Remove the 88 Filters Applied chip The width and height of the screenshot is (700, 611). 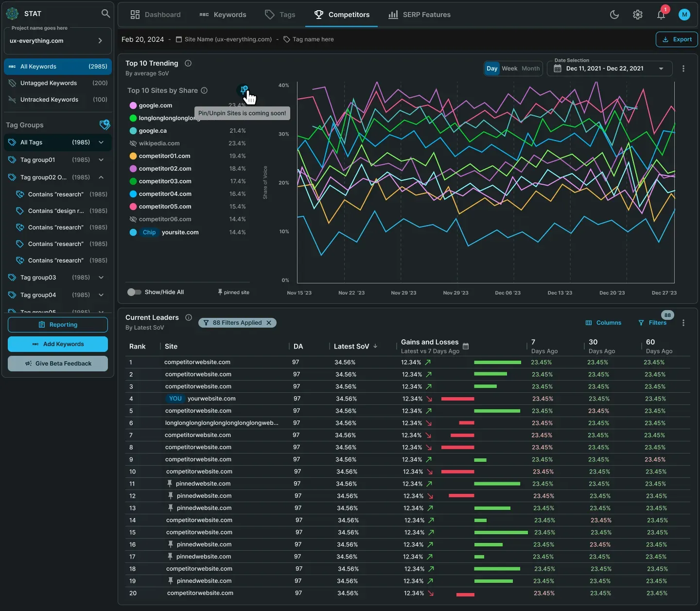269,323
